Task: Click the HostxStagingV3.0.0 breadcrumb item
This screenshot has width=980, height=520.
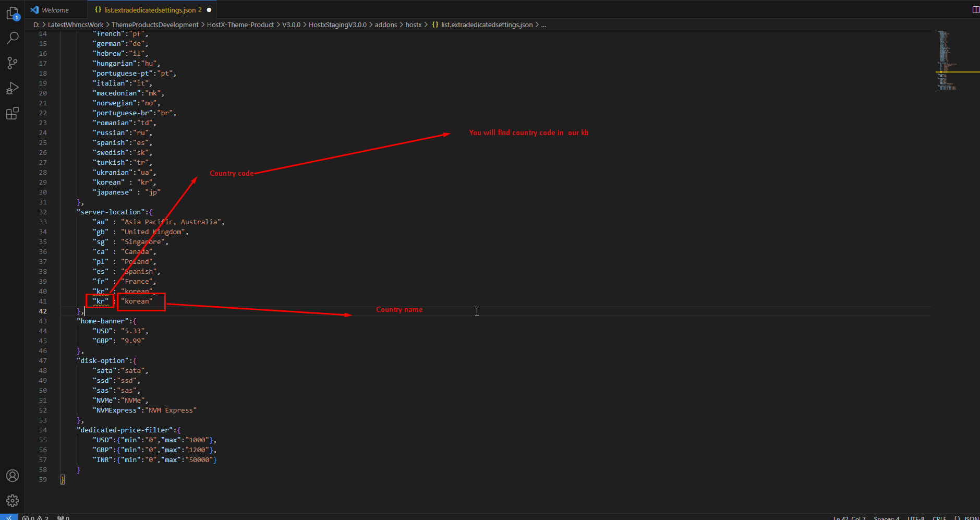Action: [x=337, y=25]
